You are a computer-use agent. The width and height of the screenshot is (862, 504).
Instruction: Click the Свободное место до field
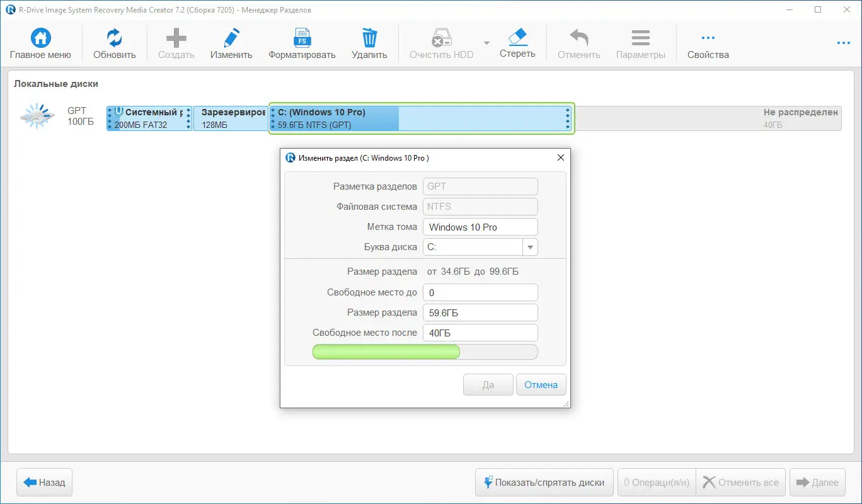coord(480,292)
